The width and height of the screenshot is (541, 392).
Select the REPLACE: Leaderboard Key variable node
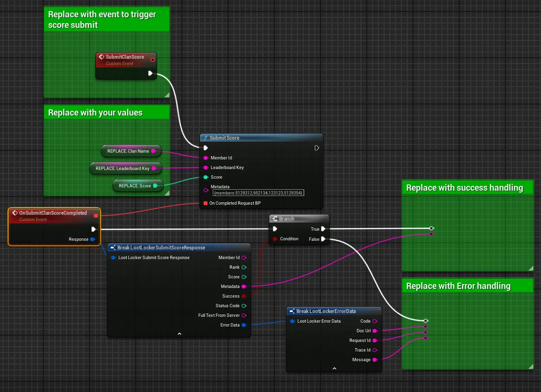[126, 169]
